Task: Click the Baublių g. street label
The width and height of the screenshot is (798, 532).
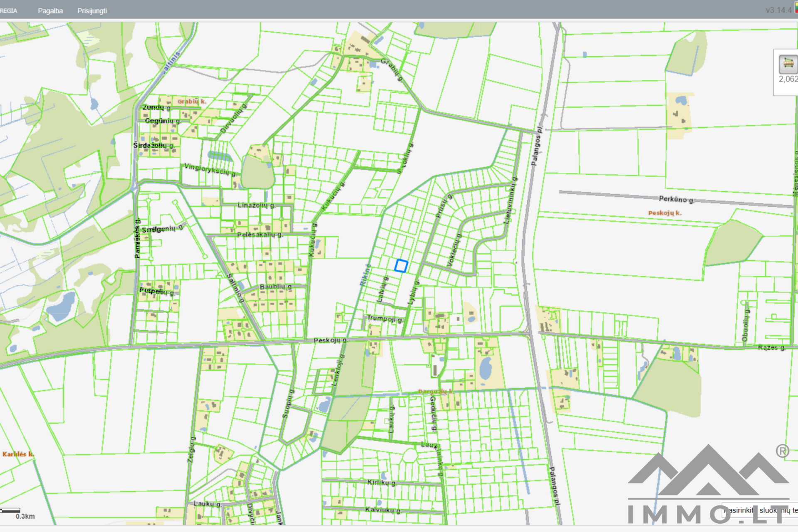Action: [276, 287]
